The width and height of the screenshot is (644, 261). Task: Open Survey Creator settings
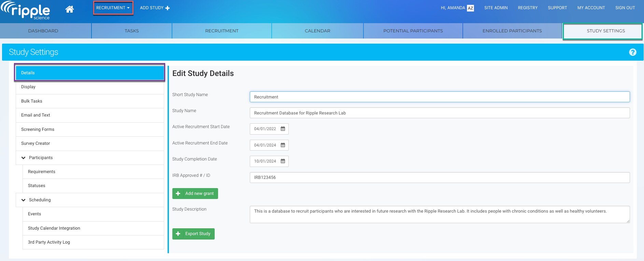tap(35, 143)
